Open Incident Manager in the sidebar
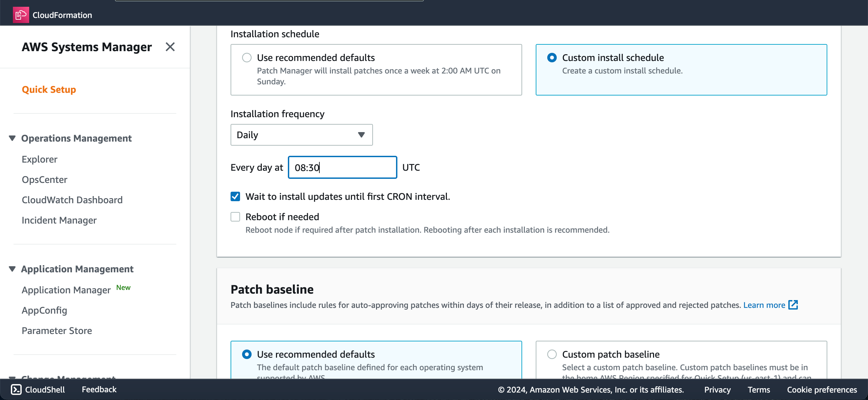 click(x=59, y=220)
